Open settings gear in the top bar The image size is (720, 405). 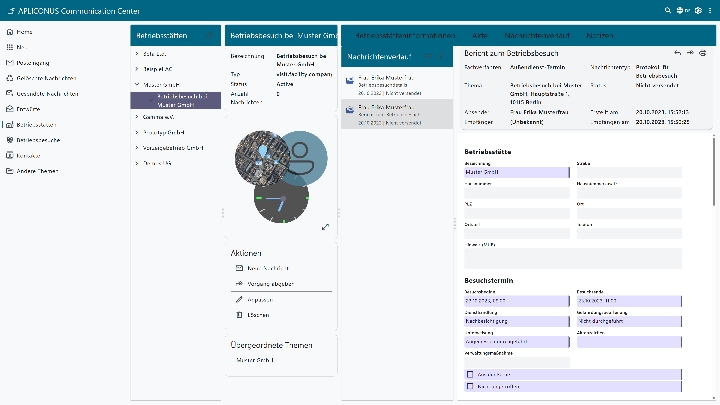698,10
